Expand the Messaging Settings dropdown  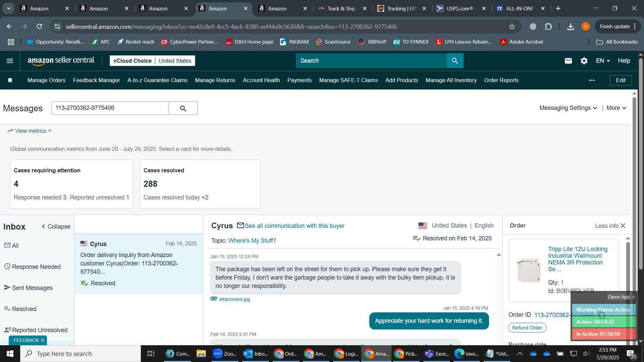click(x=568, y=108)
